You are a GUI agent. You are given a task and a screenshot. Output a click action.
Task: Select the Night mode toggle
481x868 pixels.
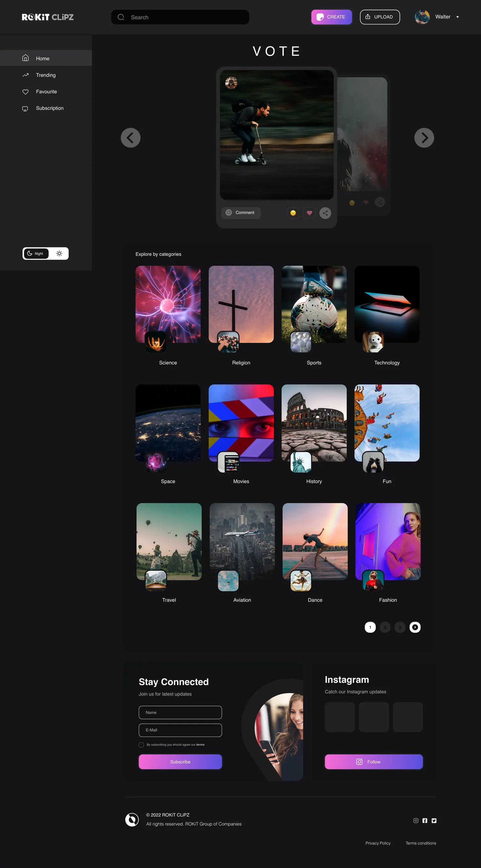(36, 253)
